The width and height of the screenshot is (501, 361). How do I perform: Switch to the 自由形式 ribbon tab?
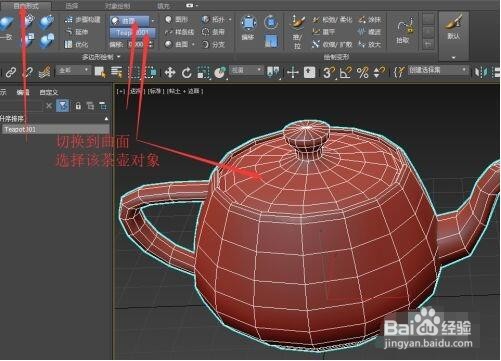(26, 6)
